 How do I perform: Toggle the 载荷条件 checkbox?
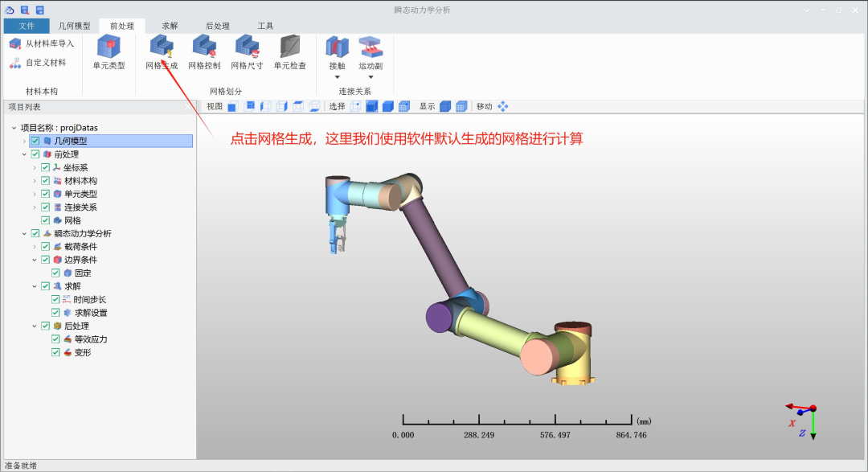[45, 247]
